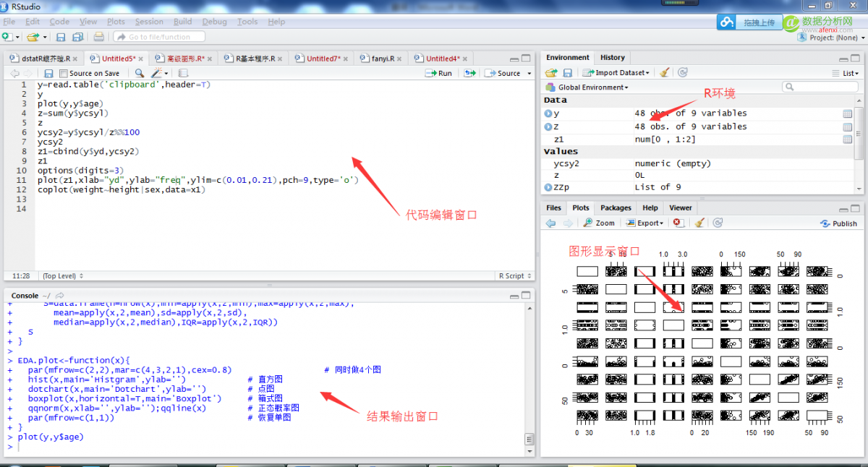Expand the recent files dropdown arrow
The height and width of the screenshot is (467, 868).
(x=44, y=37)
